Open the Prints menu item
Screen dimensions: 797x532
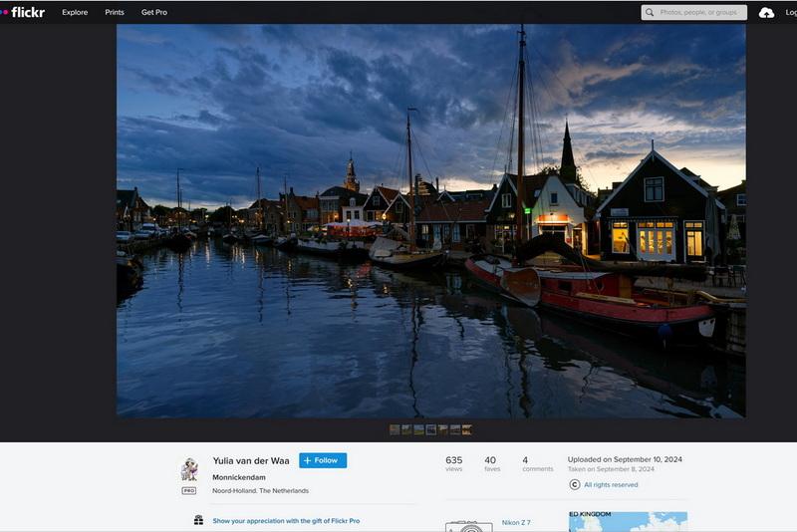pyautogui.click(x=115, y=12)
